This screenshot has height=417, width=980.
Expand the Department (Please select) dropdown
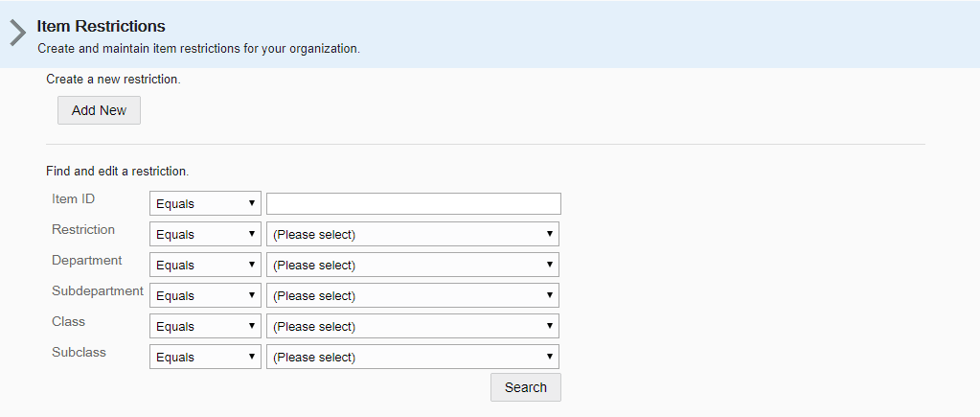tap(413, 266)
